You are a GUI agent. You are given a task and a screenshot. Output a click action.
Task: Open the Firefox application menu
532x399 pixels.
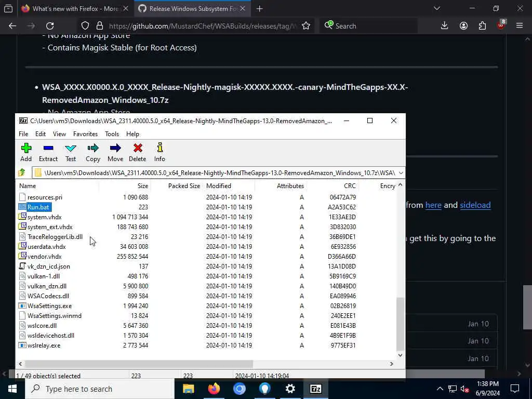[x=520, y=26]
